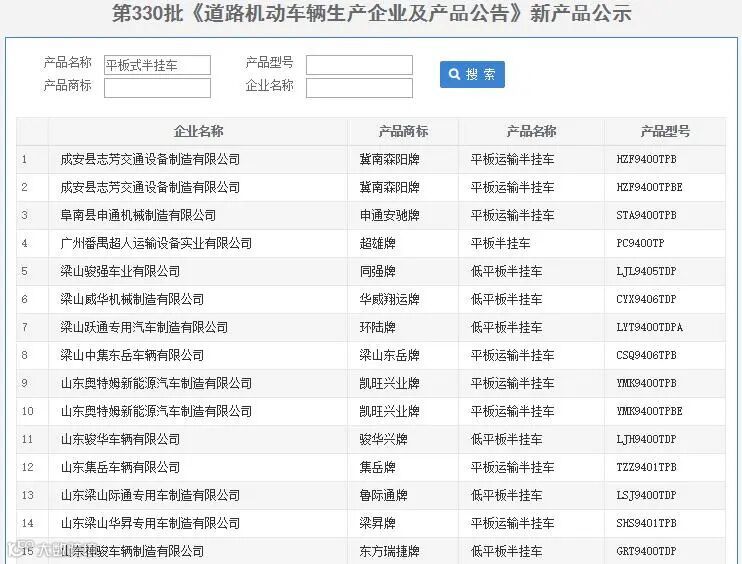Screen dimensions: 742x564
Task: Select 骏华兴牌 brand cell
Action: point(403,439)
